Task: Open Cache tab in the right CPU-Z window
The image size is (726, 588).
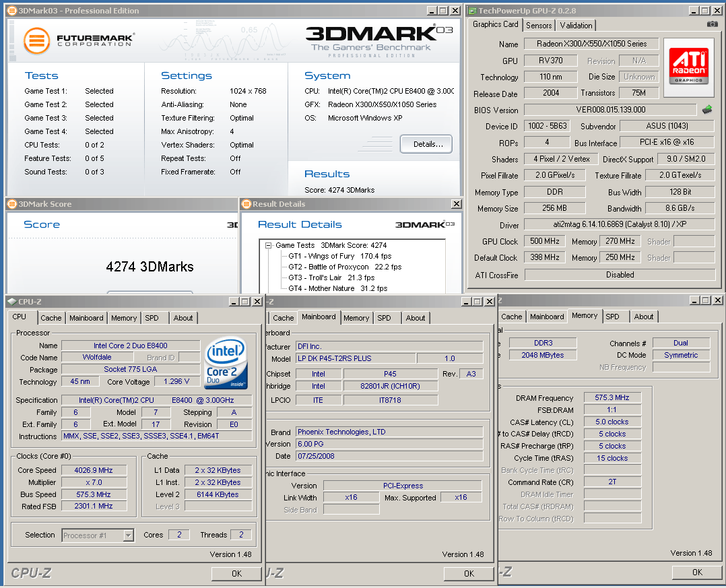Action: (x=512, y=317)
